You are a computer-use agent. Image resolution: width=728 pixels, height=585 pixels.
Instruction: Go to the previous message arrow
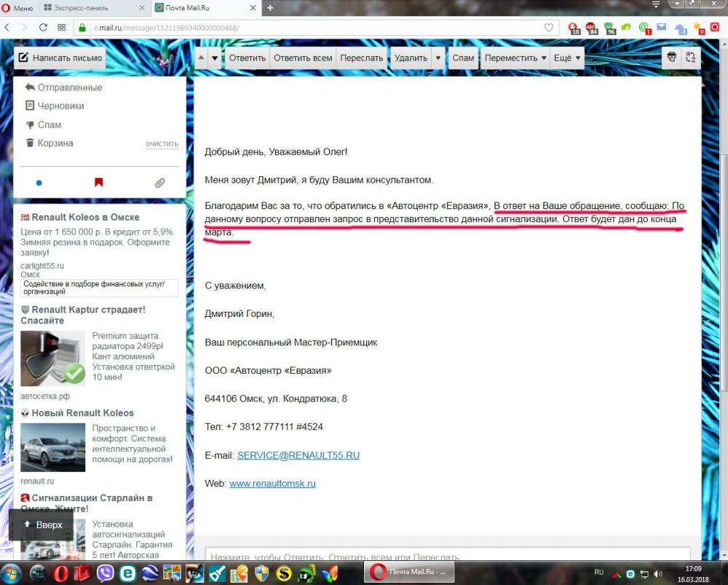(201, 58)
